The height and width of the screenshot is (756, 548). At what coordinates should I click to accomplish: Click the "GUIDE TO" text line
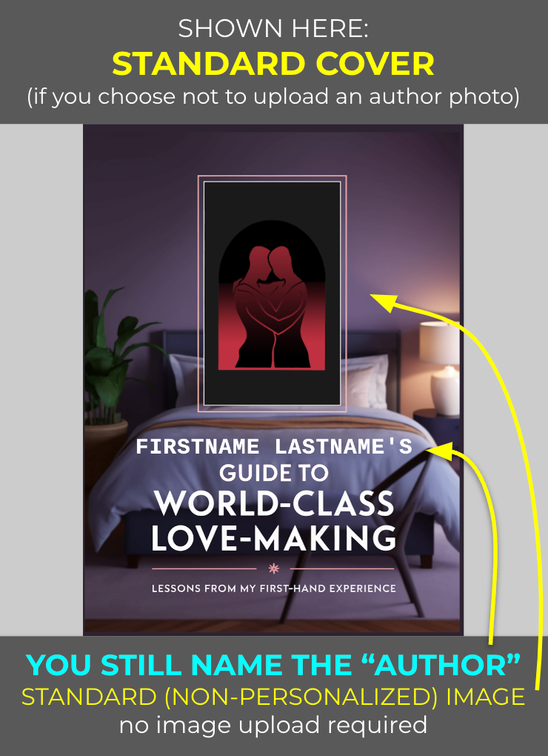[273, 473]
